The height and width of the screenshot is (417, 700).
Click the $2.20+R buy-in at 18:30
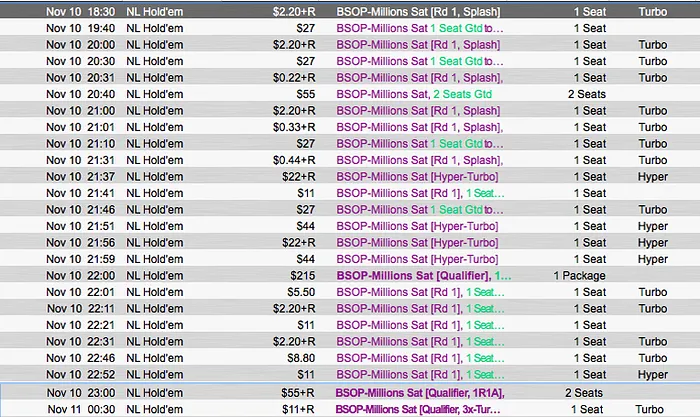click(x=294, y=12)
